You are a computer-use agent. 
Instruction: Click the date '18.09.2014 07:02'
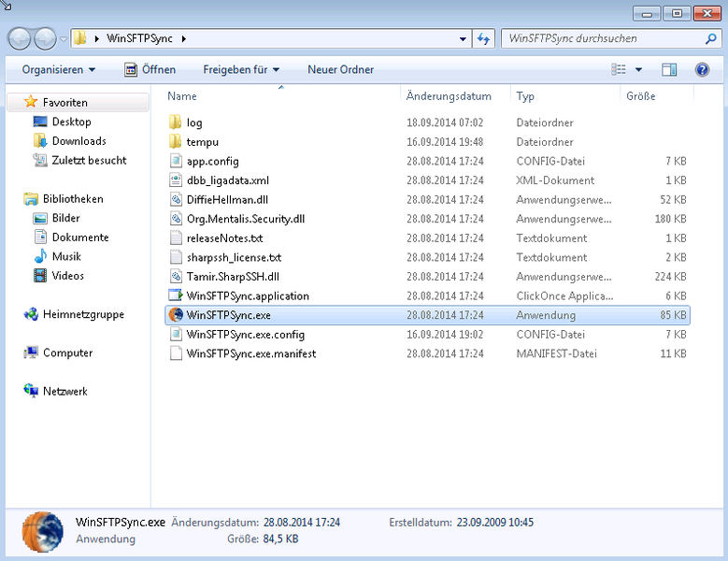445,122
